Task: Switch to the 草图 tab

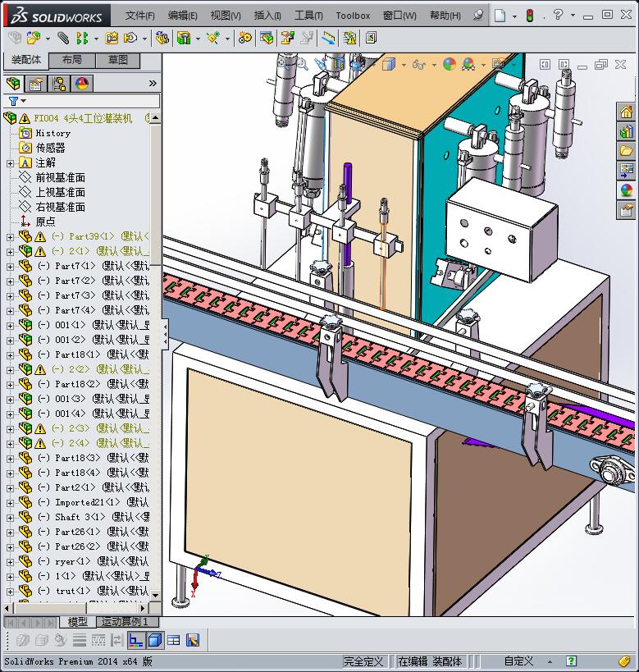Action: pyautogui.click(x=117, y=60)
